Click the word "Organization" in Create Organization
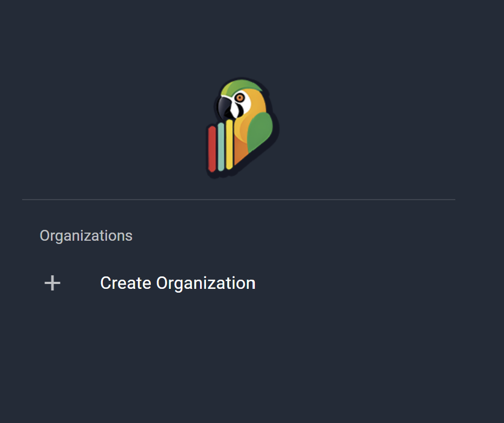 click(x=205, y=283)
